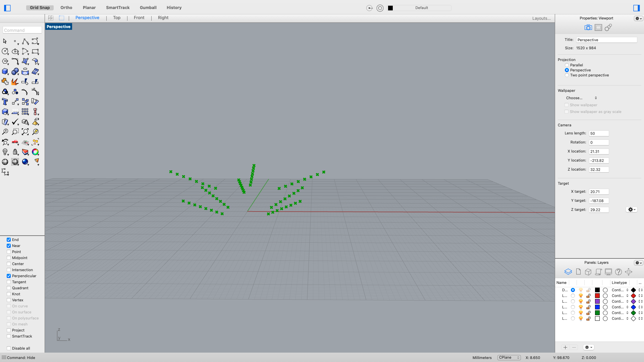The width and height of the screenshot is (644, 362).
Task: Open the Circle tool
Action: coord(5,51)
